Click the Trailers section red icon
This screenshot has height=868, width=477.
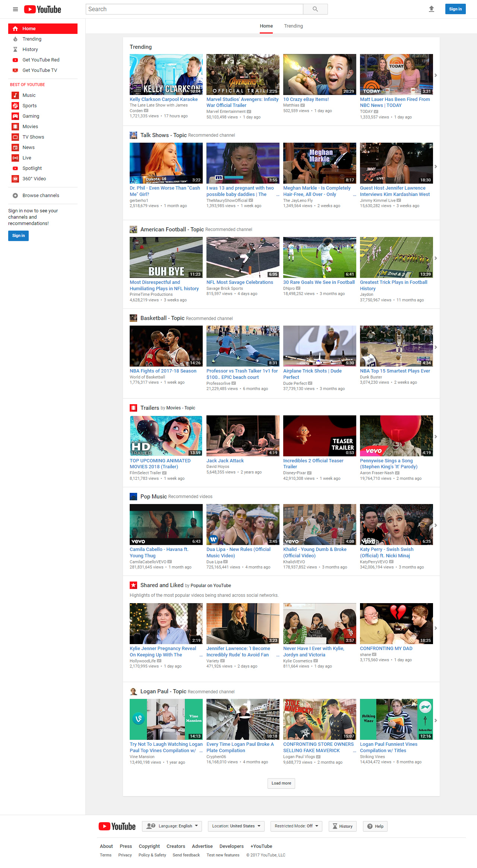pos(133,408)
